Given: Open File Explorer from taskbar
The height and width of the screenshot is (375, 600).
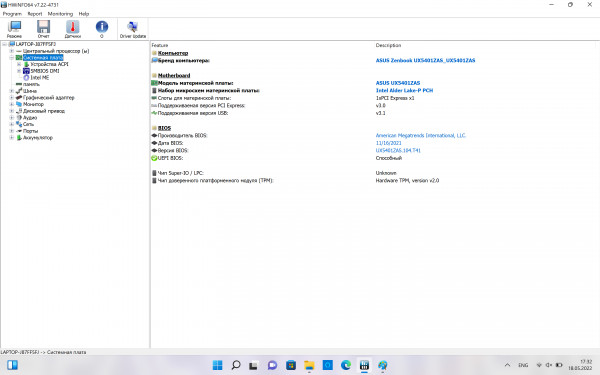Looking at the screenshot, I should point(309,365).
